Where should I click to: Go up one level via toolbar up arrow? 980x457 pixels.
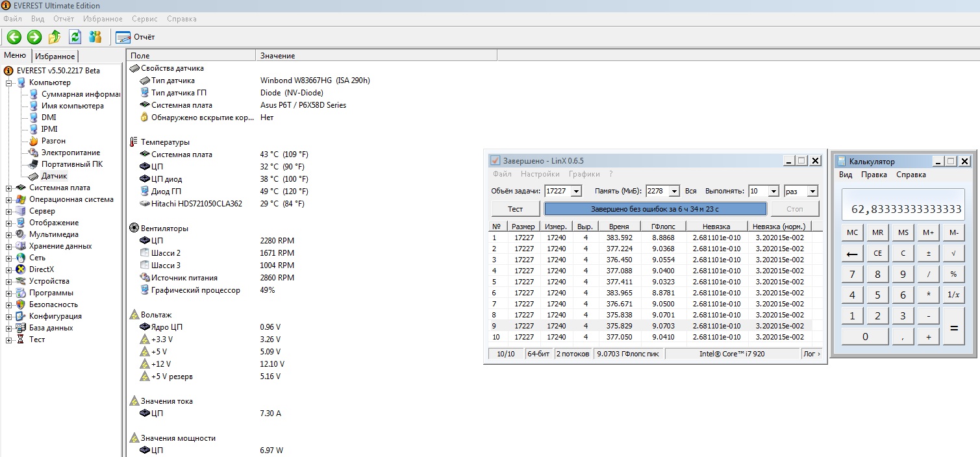coord(55,37)
